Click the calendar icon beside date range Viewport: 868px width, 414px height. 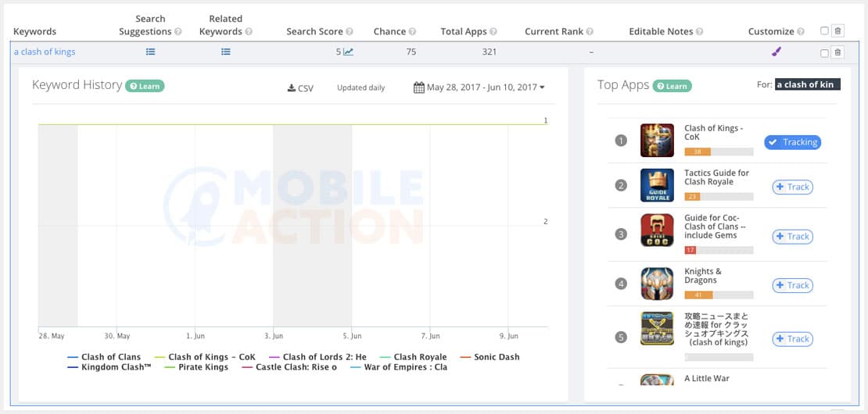point(419,87)
